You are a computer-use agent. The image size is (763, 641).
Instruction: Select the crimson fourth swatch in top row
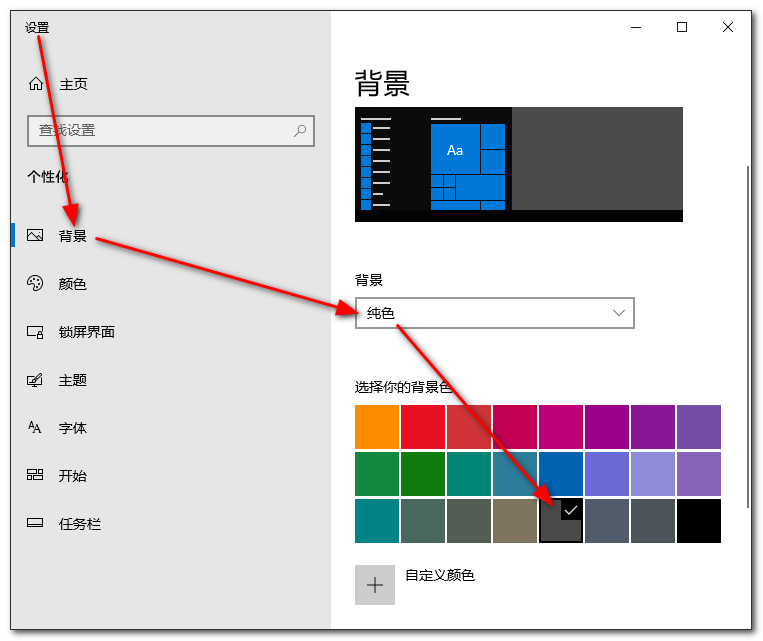pyautogui.click(x=515, y=427)
